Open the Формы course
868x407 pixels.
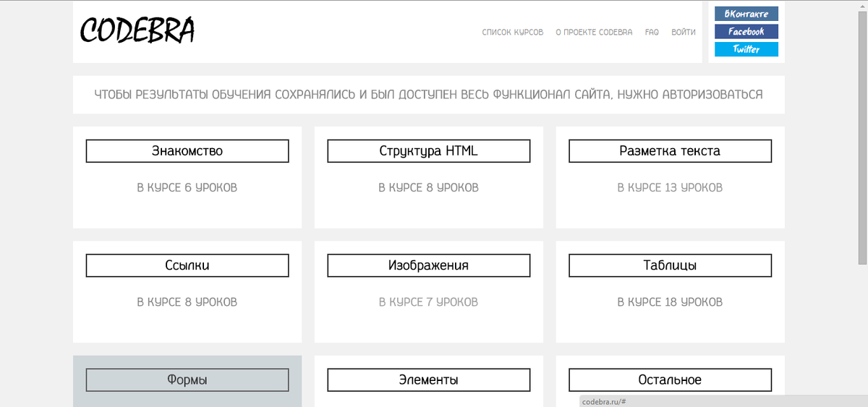[187, 380]
